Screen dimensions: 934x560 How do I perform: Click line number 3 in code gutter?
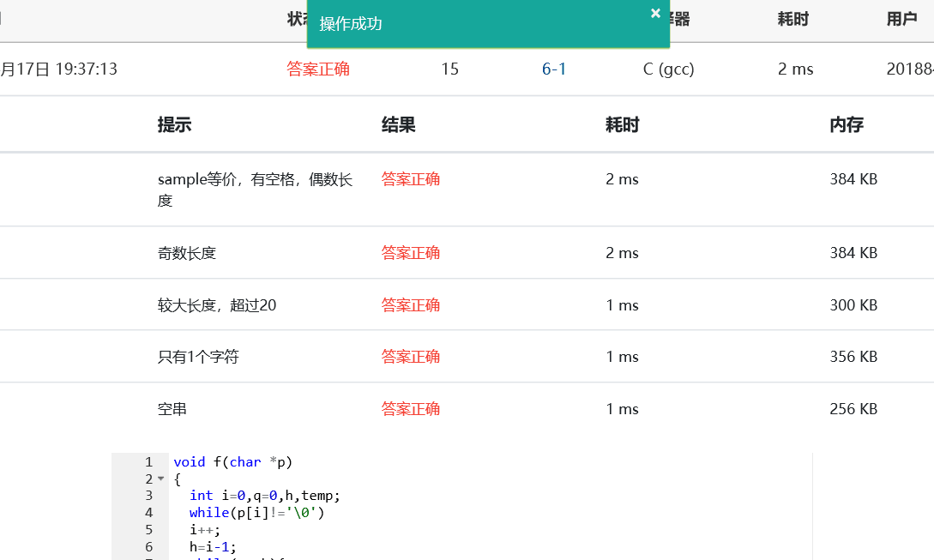click(149, 496)
